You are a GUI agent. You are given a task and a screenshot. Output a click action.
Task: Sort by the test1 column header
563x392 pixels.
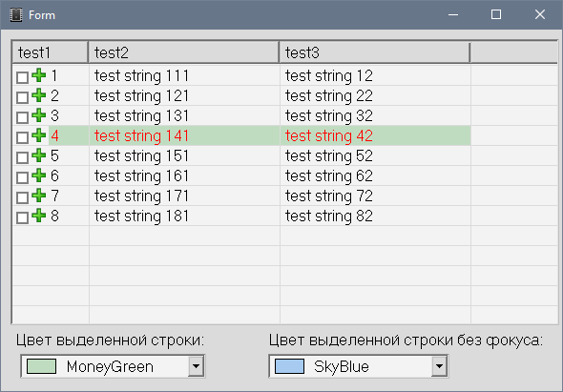point(51,52)
